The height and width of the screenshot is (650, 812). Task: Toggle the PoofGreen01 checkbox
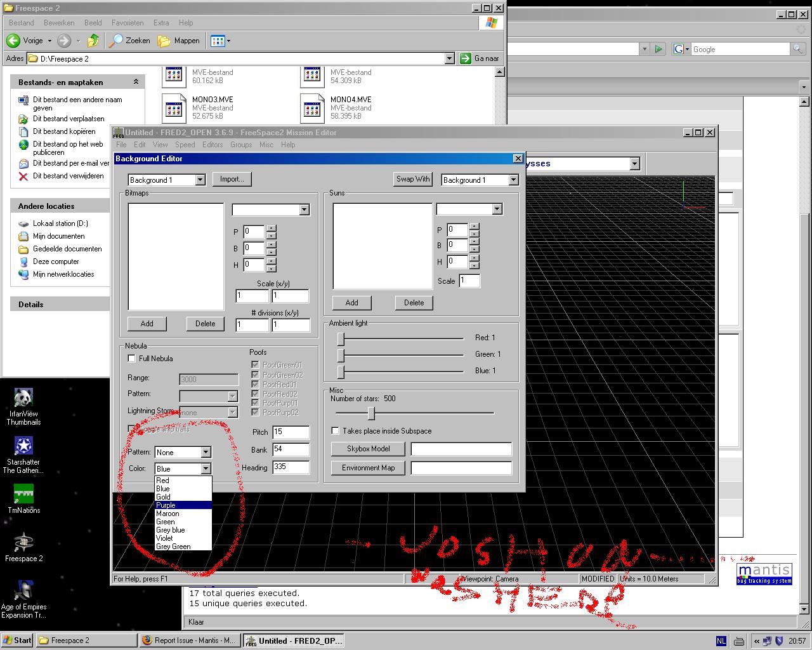tap(255, 365)
